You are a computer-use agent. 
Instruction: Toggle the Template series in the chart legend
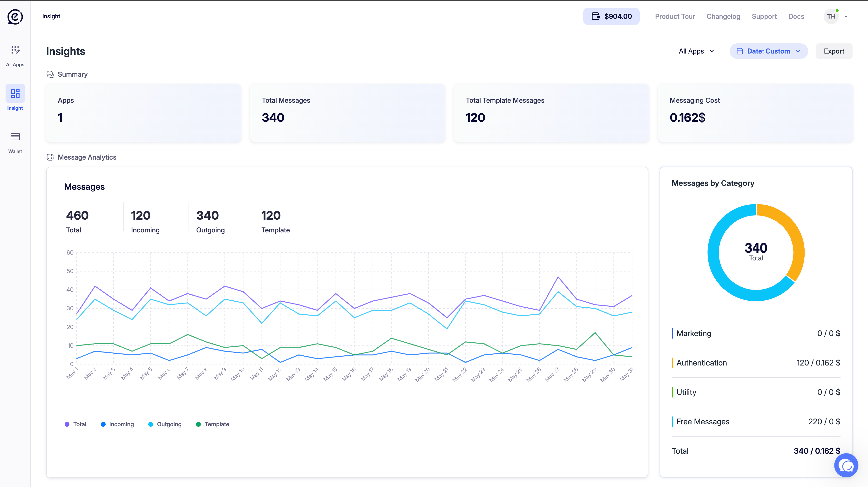coord(213,424)
